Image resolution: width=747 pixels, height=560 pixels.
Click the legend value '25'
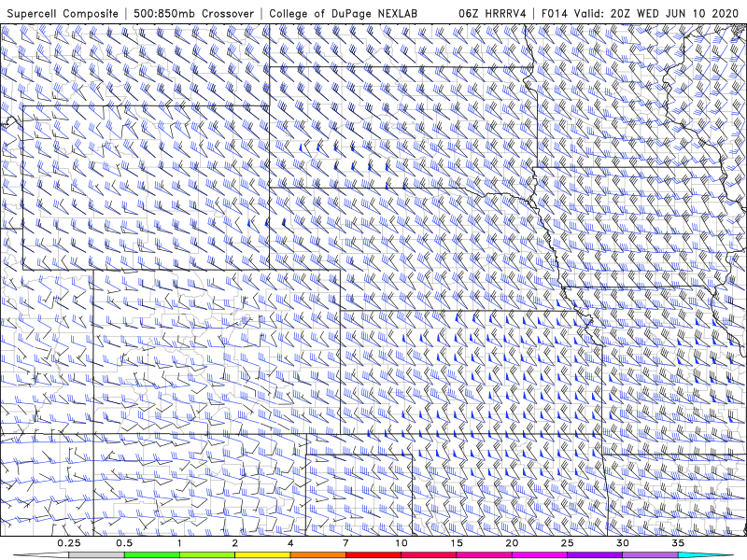[567, 543]
